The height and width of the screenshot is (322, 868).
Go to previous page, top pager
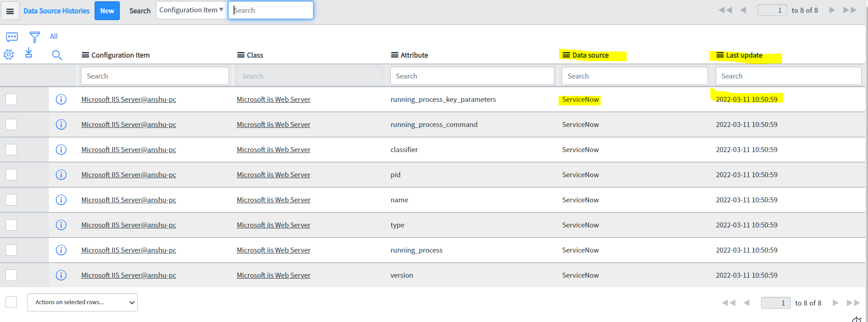743,10
